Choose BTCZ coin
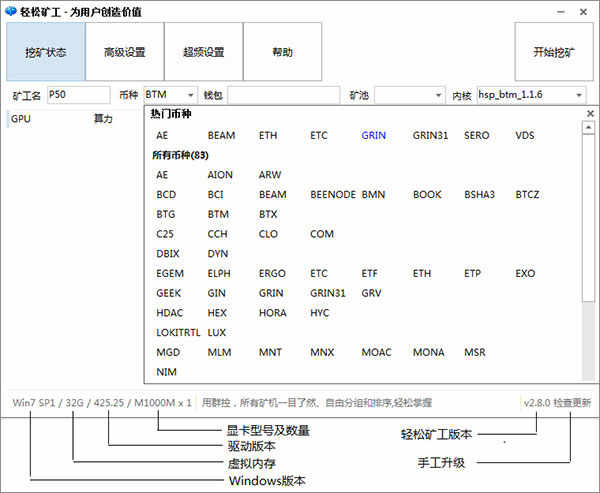600x493 pixels. (x=527, y=194)
